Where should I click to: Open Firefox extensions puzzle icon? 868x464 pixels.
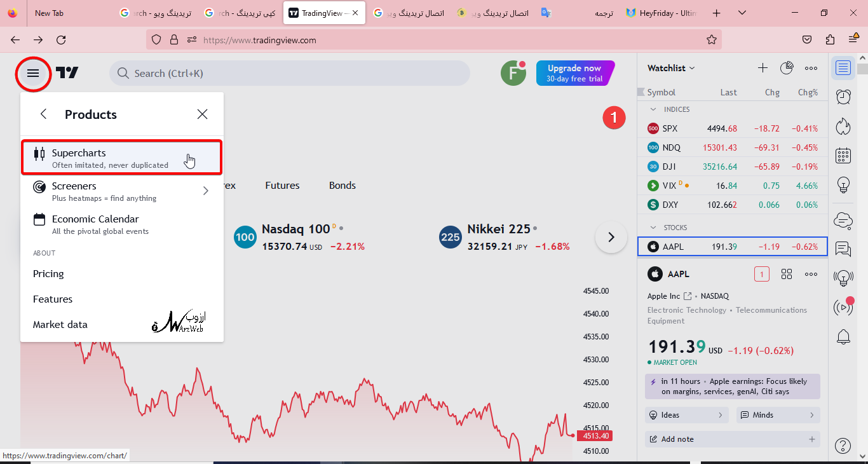click(x=830, y=40)
